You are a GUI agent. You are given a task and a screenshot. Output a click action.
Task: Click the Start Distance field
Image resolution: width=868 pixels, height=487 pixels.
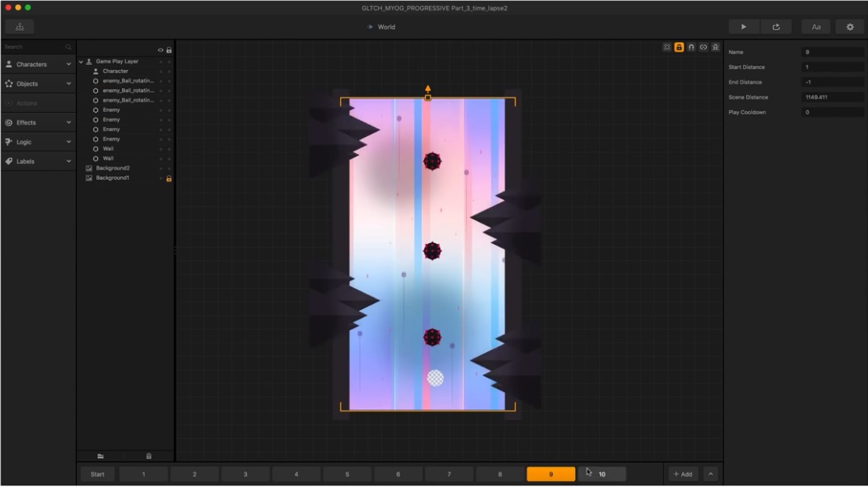[x=832, y=67]
